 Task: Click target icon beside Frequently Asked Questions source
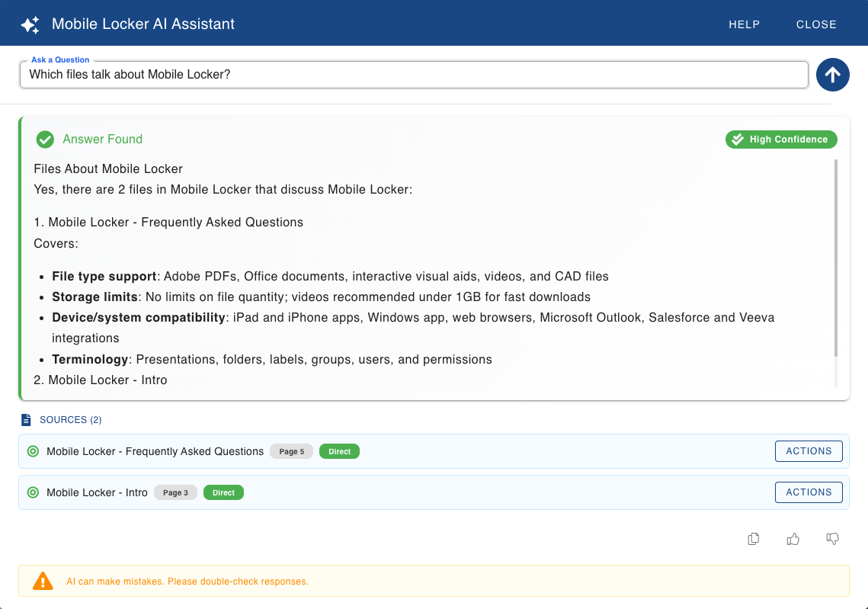[34, 451]
